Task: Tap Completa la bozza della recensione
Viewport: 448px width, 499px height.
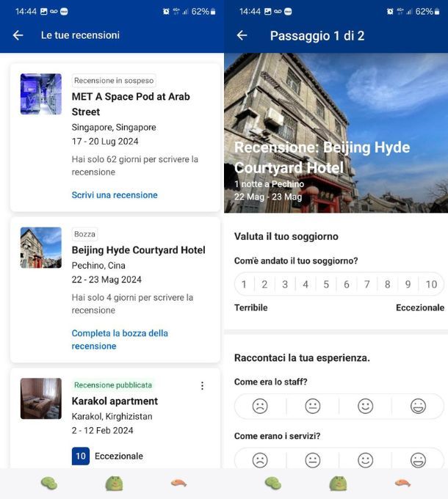Action: [x=120, y=340]
